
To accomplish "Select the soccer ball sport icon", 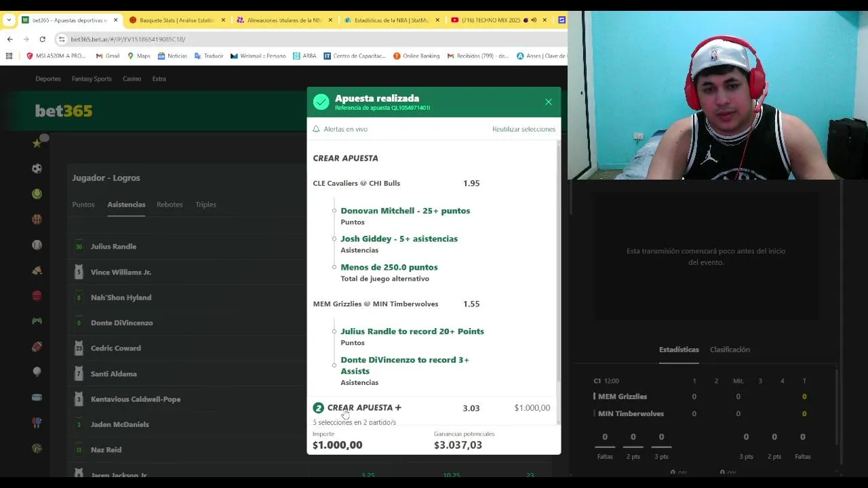I will [x=37, y=168].
